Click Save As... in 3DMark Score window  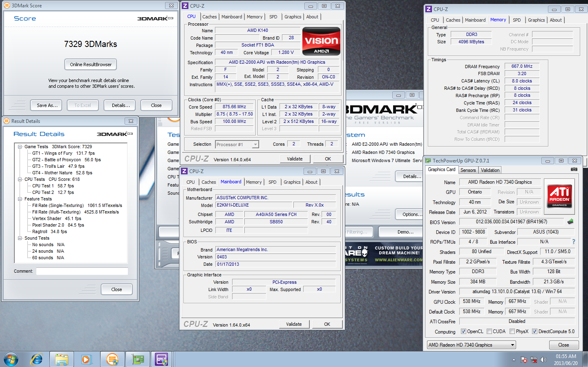[47, 105]
